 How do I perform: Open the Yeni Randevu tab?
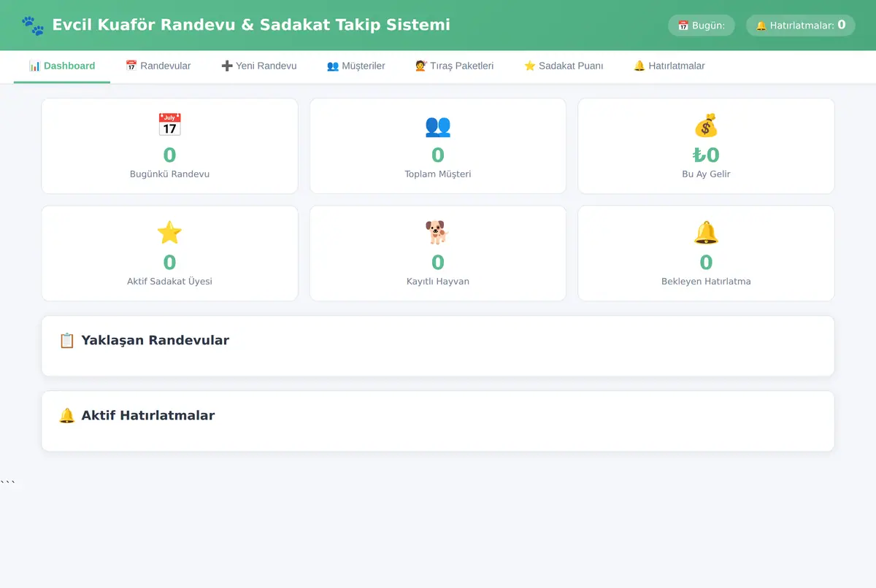pos(259,66)
